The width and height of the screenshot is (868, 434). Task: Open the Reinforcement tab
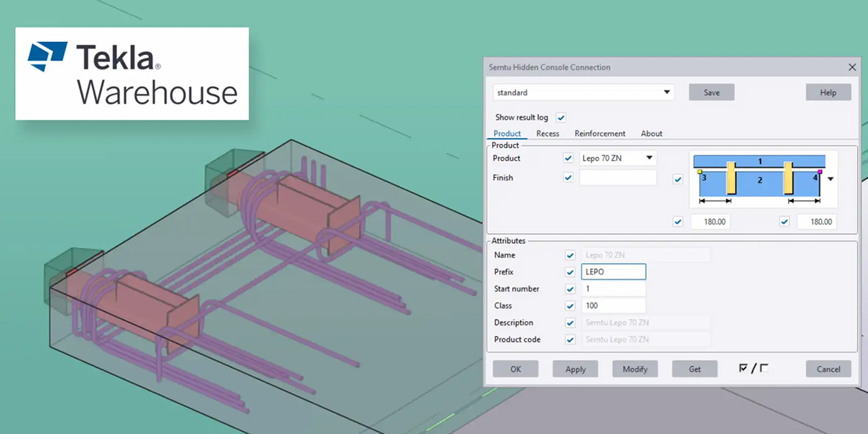tap(600, 134)
